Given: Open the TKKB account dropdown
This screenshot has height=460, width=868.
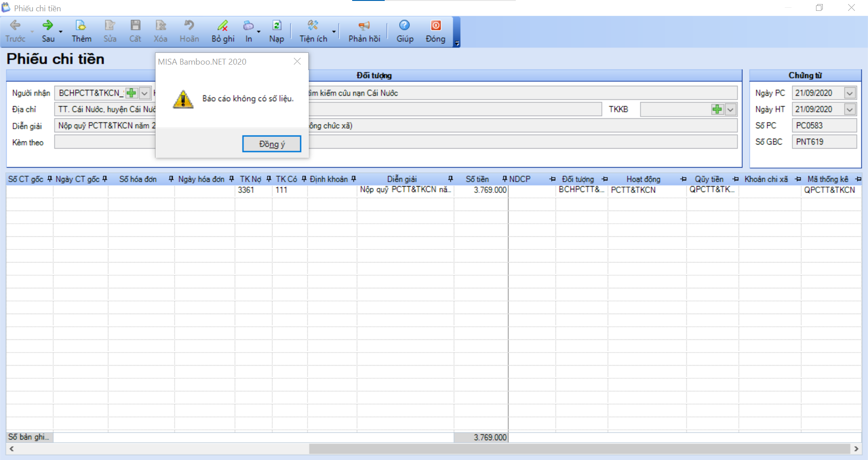Looking at the screenshot, I should tap(731, 109).
